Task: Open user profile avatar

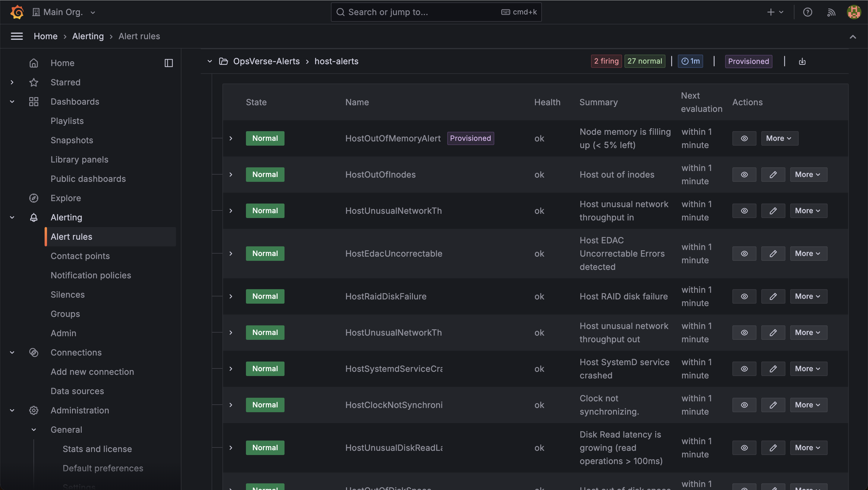Action: (854, 12)
